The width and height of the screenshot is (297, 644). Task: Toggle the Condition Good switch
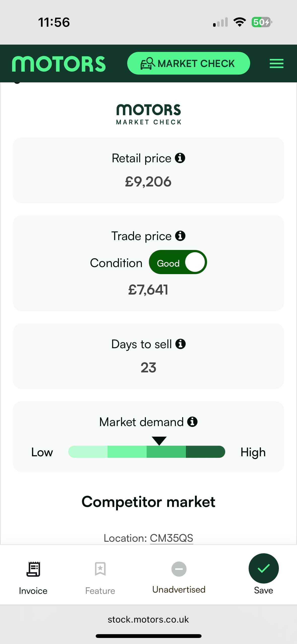point(178,262)
